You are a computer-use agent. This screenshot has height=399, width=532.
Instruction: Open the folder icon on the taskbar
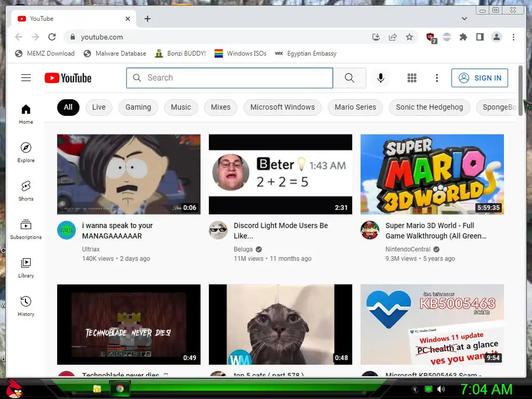click(97, 389)
